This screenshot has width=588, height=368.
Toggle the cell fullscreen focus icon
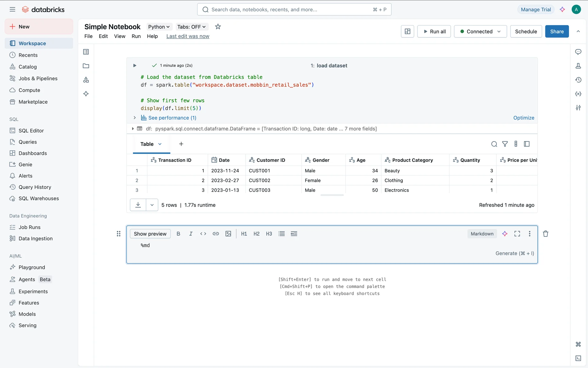click(517, 234)
